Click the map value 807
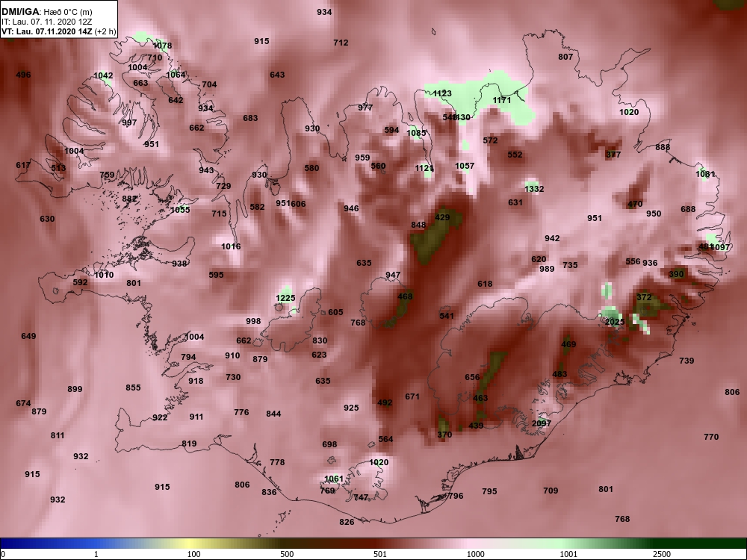Screen dimensions: 747x560 coord(565,57)
